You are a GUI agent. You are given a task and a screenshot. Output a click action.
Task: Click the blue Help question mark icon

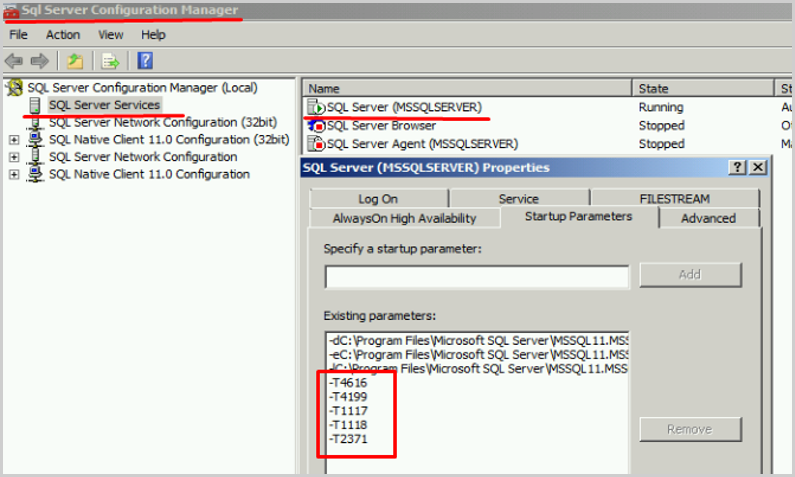point(145,61)
